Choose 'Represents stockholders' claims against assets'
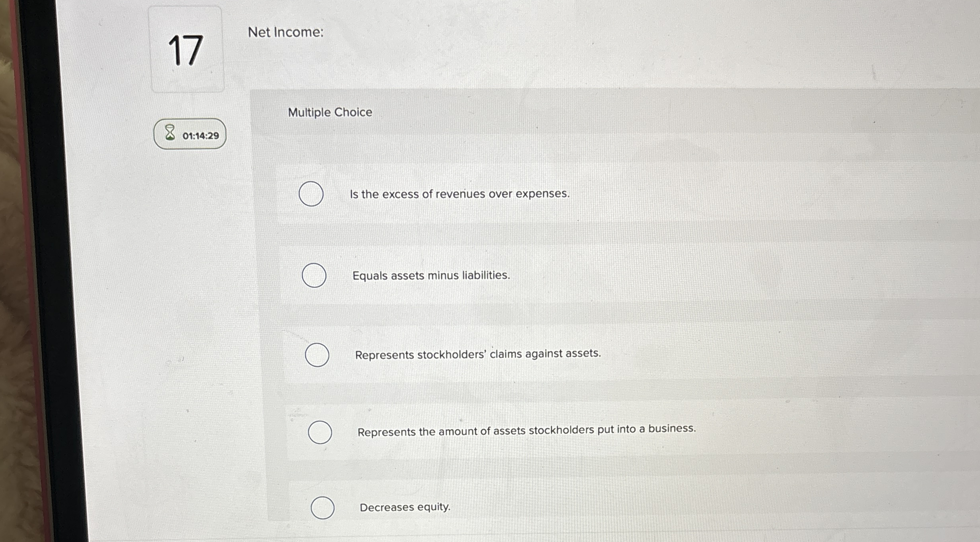The image size is (980, 542). pyautogui.click(x=317, y=354)
